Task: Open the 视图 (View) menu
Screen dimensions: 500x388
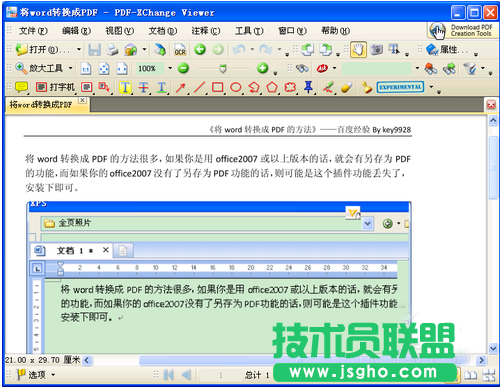Action: (119, 31)
